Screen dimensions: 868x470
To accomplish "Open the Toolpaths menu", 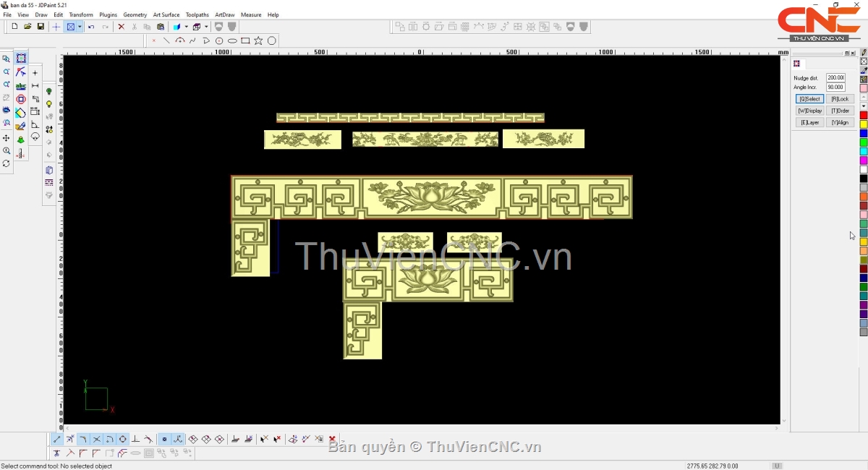I will [x=197, y=14].
